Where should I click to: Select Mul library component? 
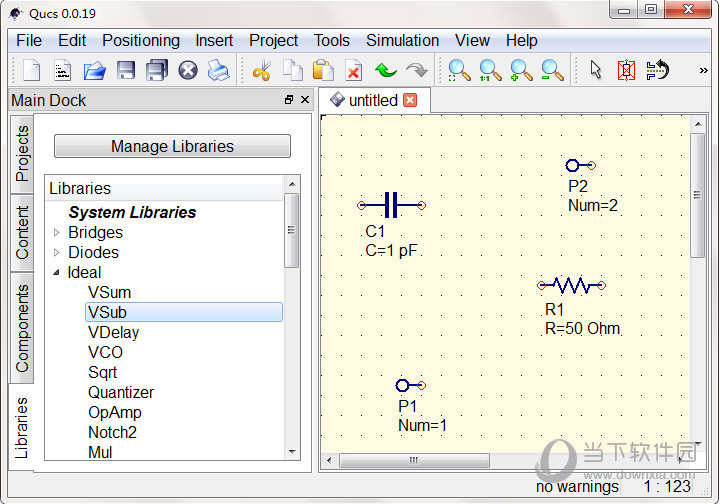pyautogui.click(x=100, y=452)
